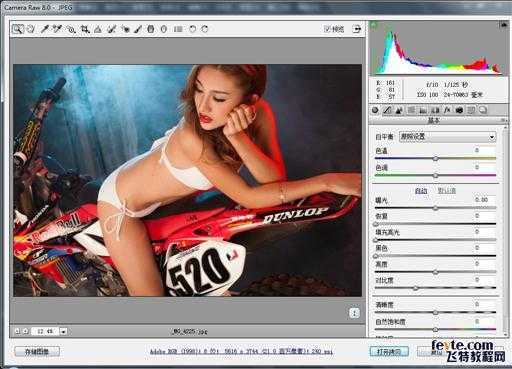
Task: Click the 黑色 blacks slider handle
Action: point(376,256)
